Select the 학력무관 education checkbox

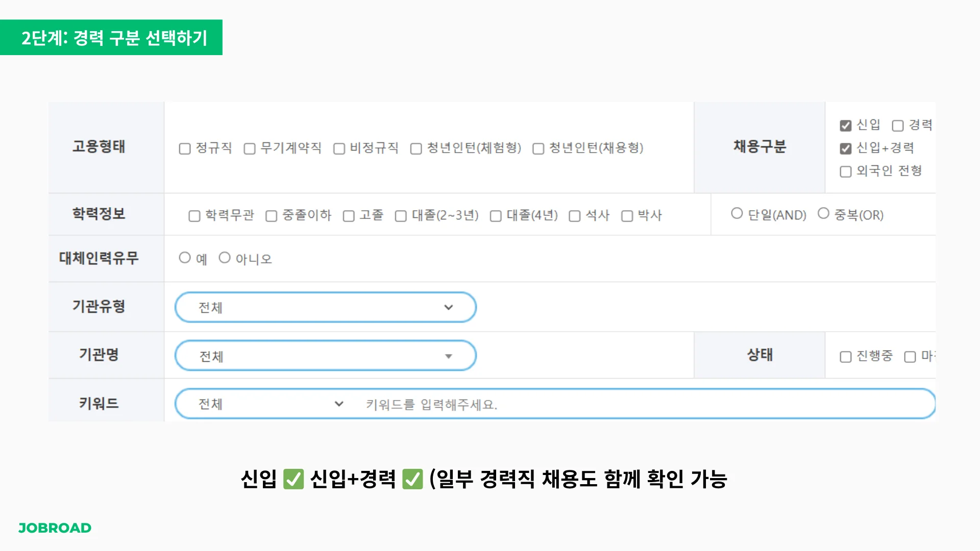point(194,216)
